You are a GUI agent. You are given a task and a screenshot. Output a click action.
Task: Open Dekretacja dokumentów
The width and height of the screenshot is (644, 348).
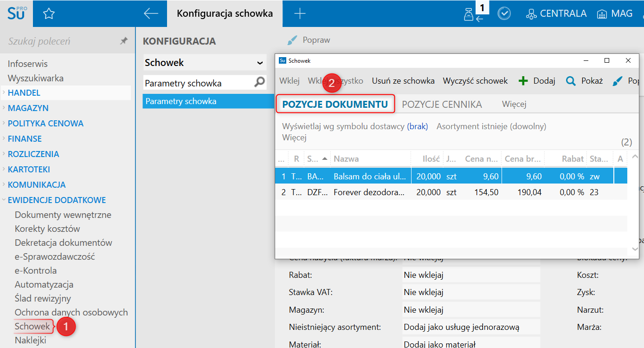click(64, 243)
